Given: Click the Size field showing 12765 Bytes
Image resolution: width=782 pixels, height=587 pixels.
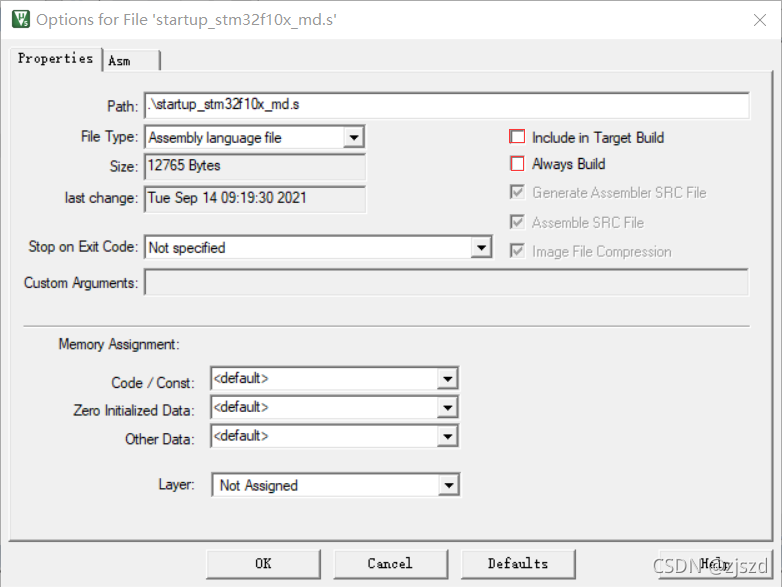Looking at the screenshot, I should [x=254, y=166].
